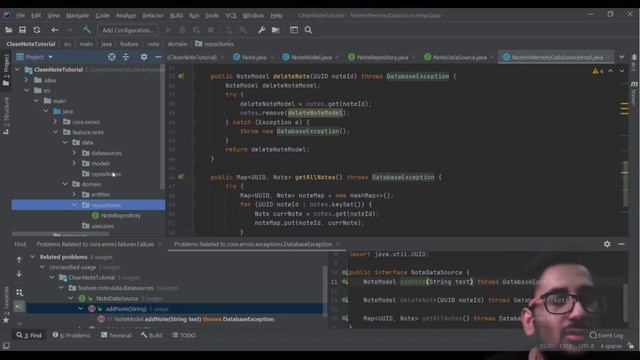Open the Terminal tool window button
Viewport: 640px width, 360px height.
[x=116, y=336]
